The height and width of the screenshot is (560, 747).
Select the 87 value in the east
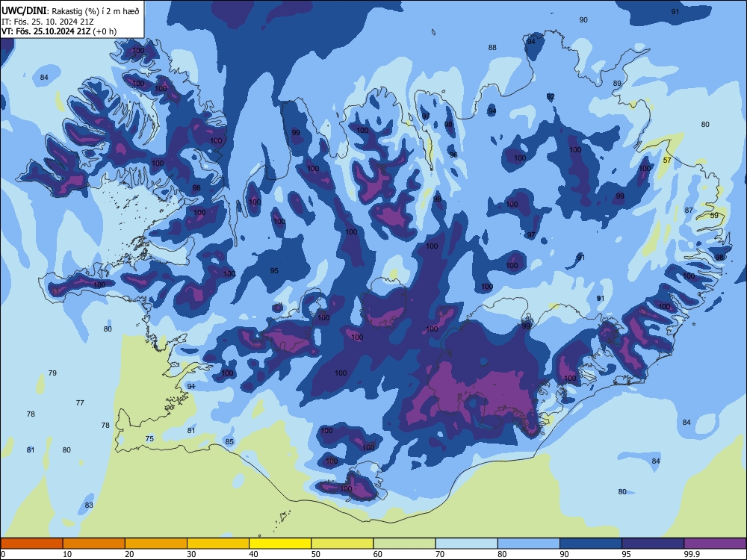pyautogui.click(x=689, y=210)
